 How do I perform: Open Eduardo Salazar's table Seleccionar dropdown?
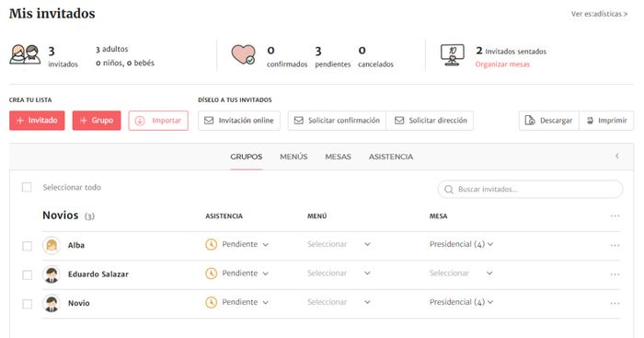(x=461, y=273)
